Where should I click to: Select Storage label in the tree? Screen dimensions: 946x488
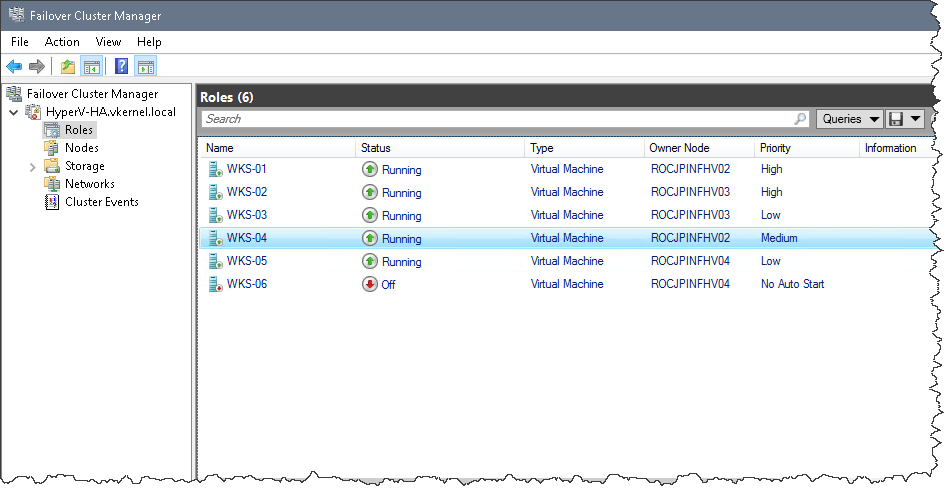84,166
